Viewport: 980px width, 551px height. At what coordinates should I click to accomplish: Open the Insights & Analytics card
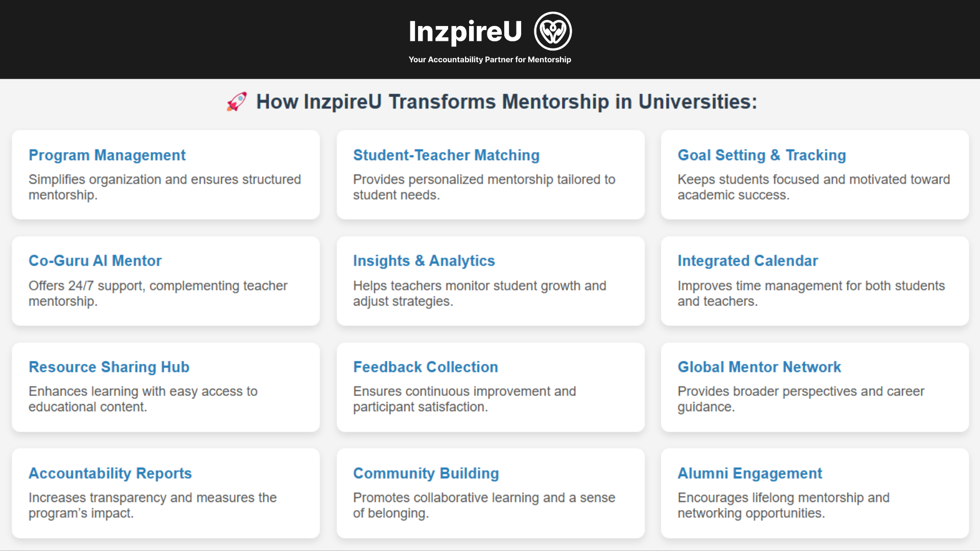[491, 281]
